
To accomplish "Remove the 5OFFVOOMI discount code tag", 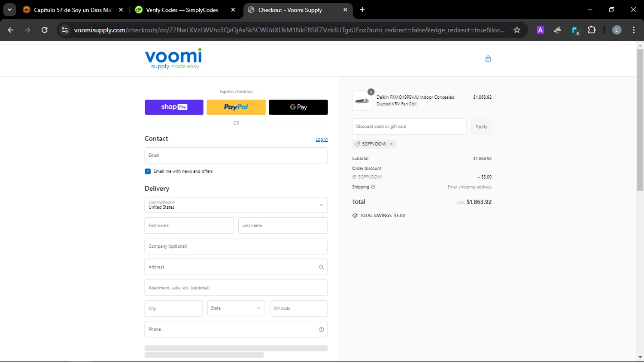I will 391,144.
